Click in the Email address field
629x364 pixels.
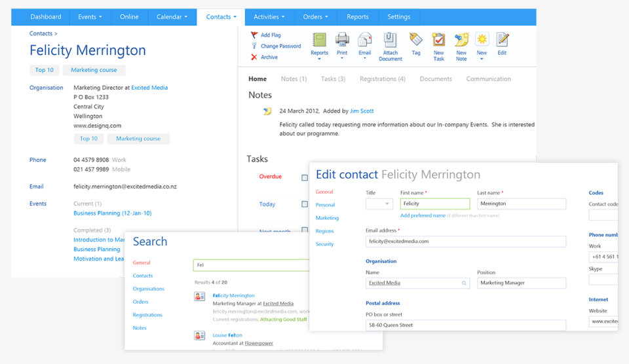tap(466, 242)
